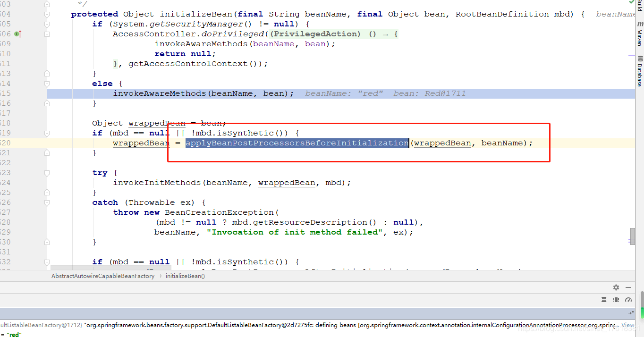Click the View link for the bean factory value

click(x=628, y=325)
